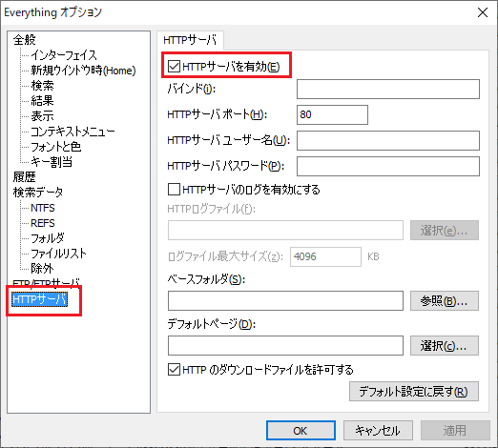The width and height of the screenshot is (498, 448).
Task: Focus the バインド input field
Action: [x=388, y=89]
